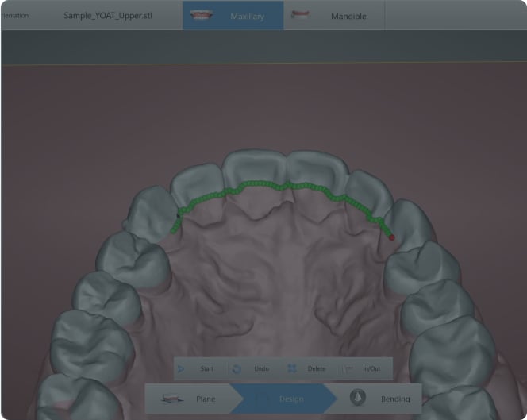Switch to the Mandible tab
527x420 pixels.
click(x=348, y=16)
